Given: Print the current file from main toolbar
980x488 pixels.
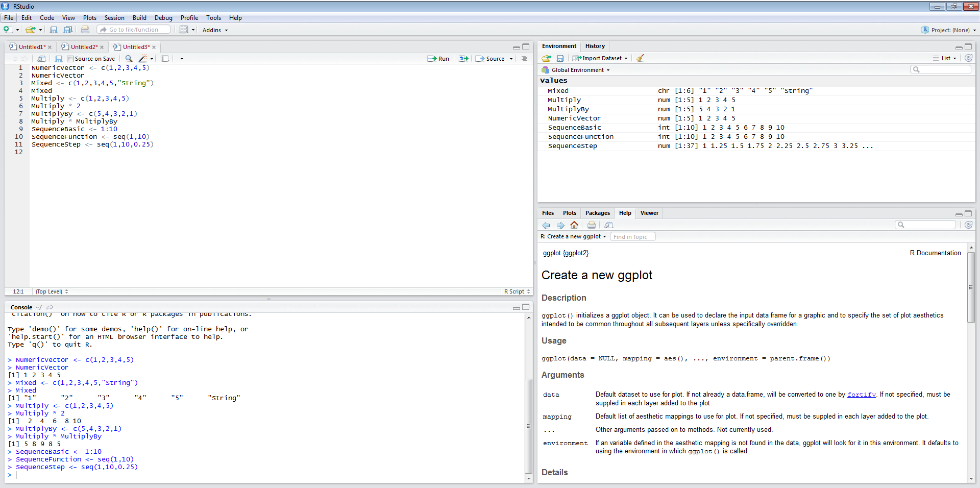Looking at the screenshot, I should coord(85,30).
